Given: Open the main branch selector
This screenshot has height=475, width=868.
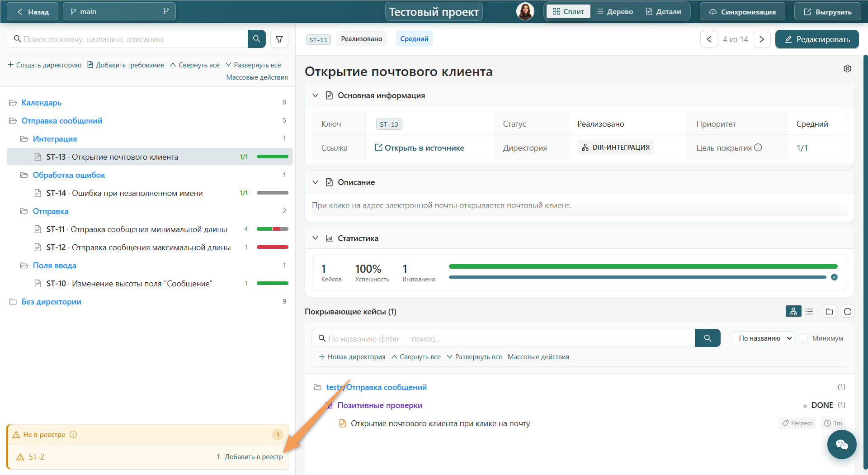Looking at the screenshot, I should click(119, 11).
